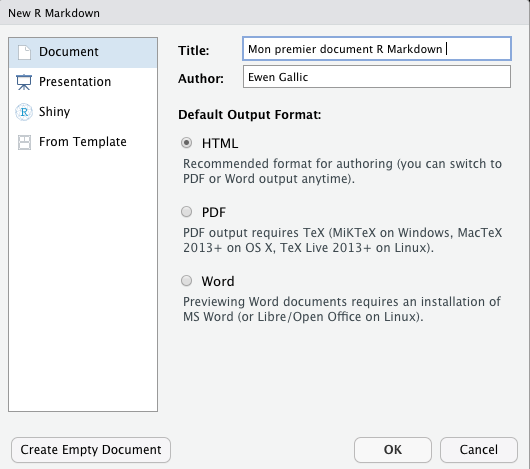Focus the Title text field
Screen dimensions: 530x469
pos(377,49)
